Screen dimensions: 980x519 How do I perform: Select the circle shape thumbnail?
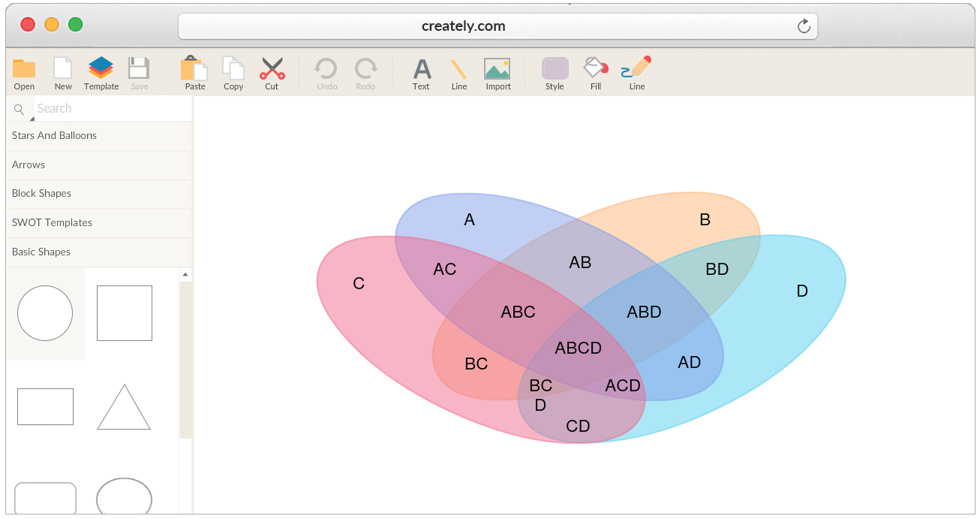tap(45, 313)
